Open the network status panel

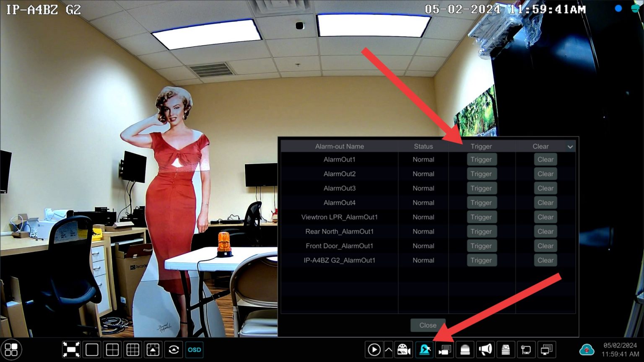526,349
